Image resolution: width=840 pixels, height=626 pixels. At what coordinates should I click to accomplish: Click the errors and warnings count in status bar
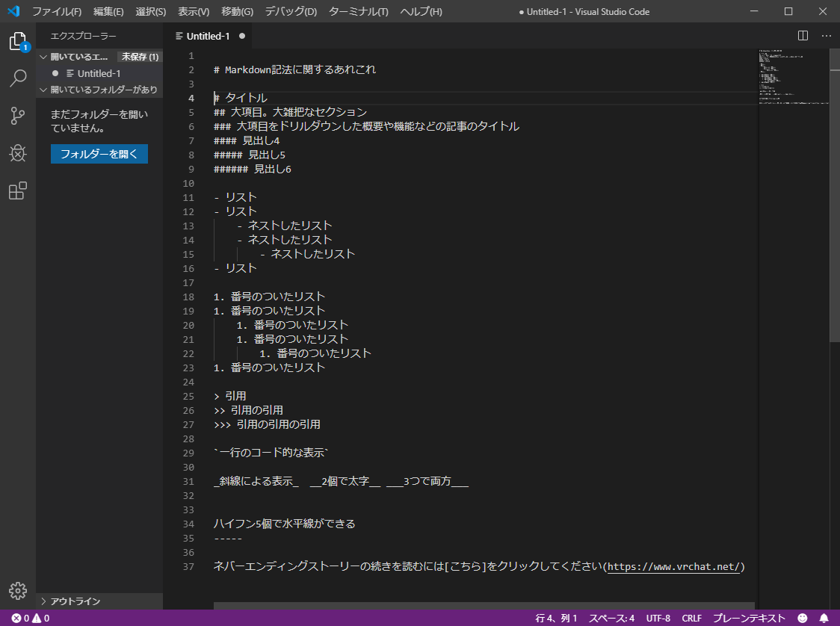tap(31, 618)
